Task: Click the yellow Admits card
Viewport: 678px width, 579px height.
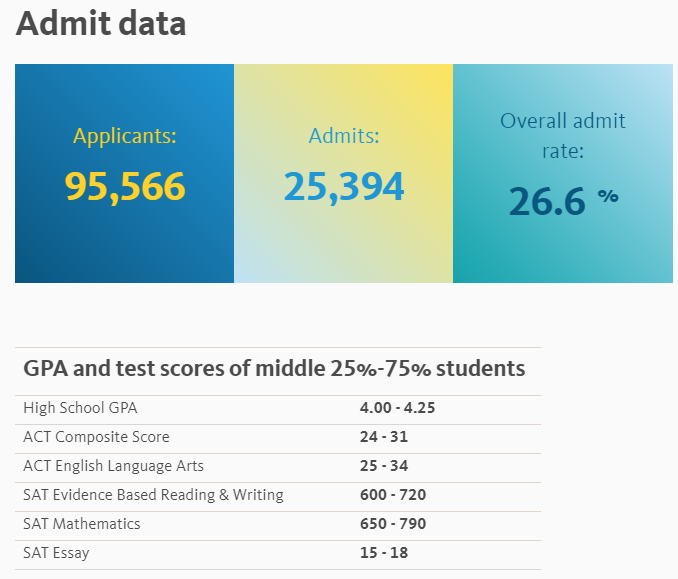Action: (343, 240)
